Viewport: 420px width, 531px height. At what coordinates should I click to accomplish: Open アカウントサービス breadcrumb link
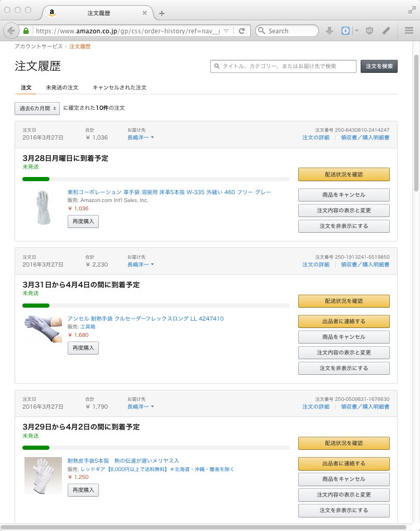39,46
